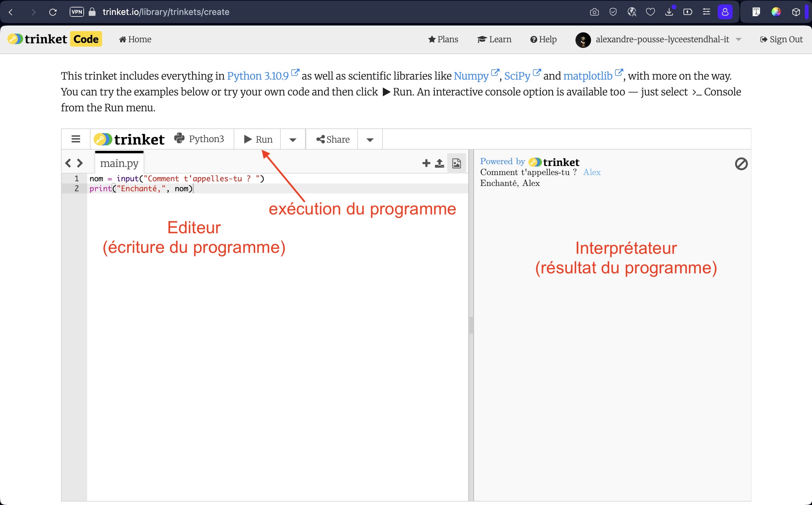Open the Python 3.10.9 link
This screenshot has width=812, height=505.
pyautogui.click(x=258, y=76)
